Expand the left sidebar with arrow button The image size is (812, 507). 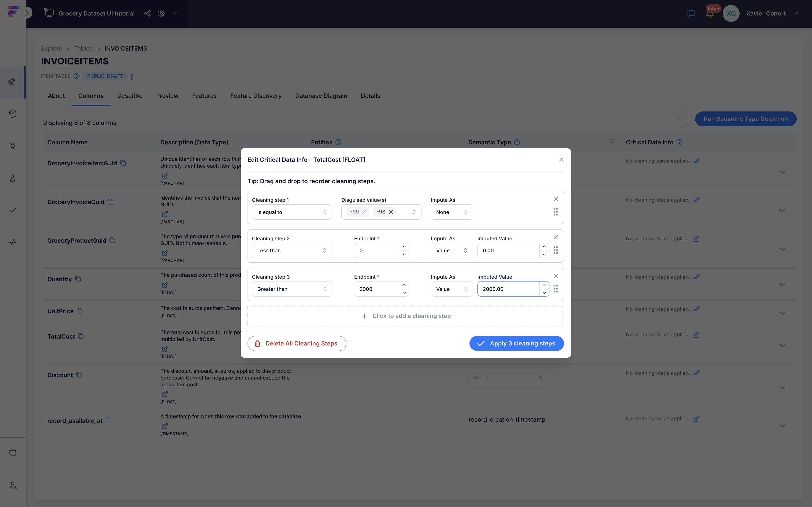pyautogui.click(x=27, y=13)
